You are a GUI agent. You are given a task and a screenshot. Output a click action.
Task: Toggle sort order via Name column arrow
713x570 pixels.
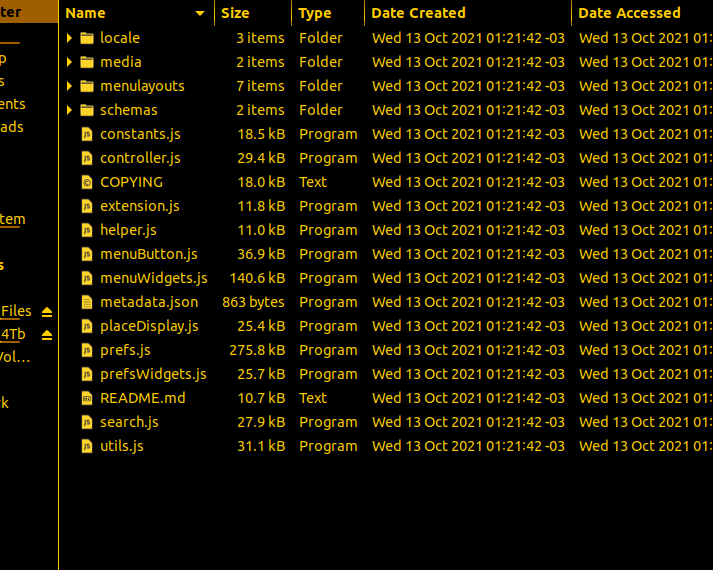pyautogui.click(x=201, y=13)
